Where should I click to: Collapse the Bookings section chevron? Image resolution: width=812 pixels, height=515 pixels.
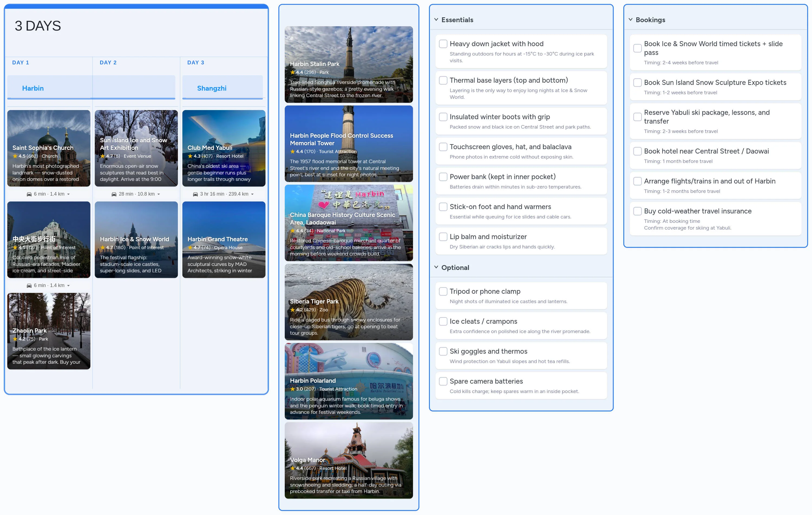coord(630,19)
